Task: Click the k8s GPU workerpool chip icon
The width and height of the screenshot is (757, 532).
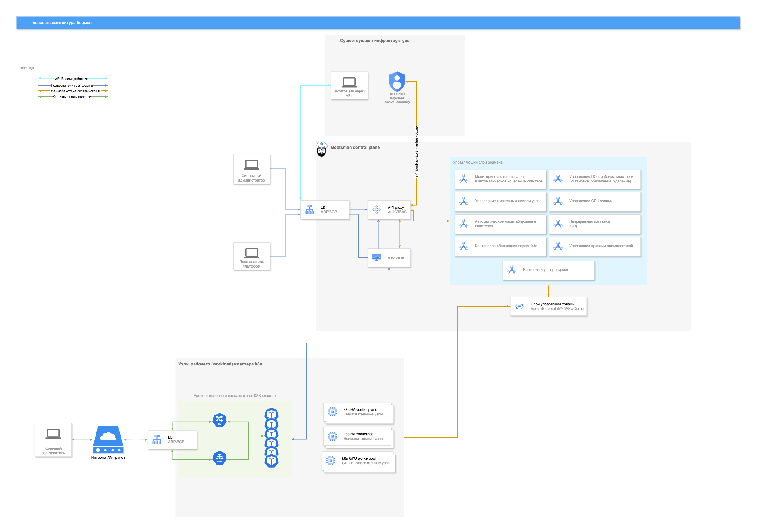Action: 331,461
